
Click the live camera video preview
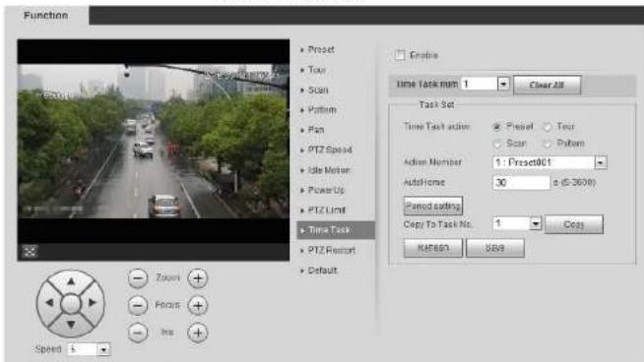(x=154, y=142)
